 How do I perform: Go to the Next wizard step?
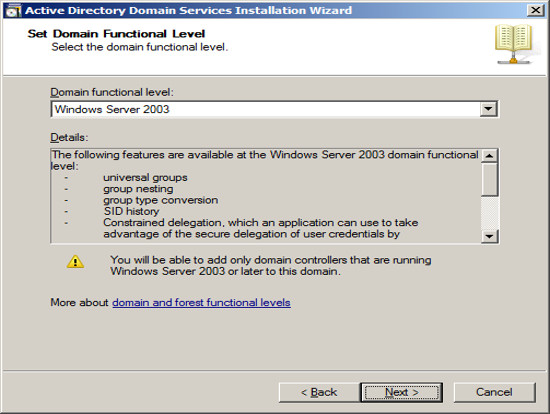point(402,392)
